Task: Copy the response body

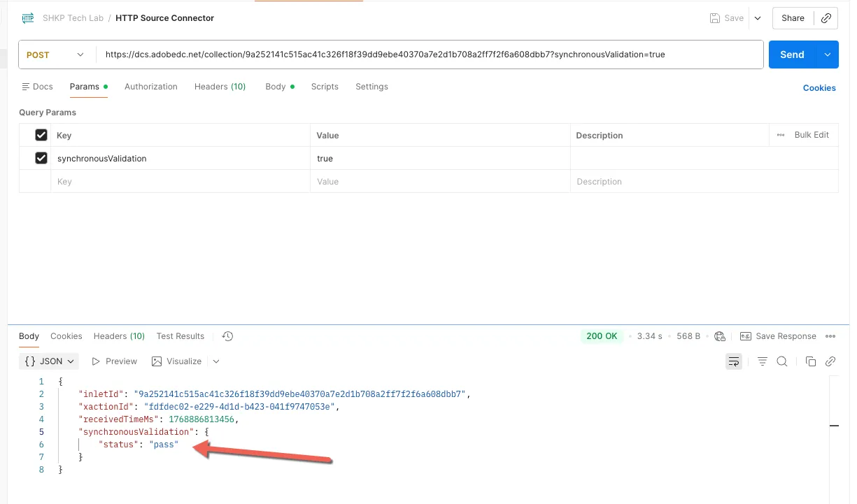Action: [x=811, y=361]
